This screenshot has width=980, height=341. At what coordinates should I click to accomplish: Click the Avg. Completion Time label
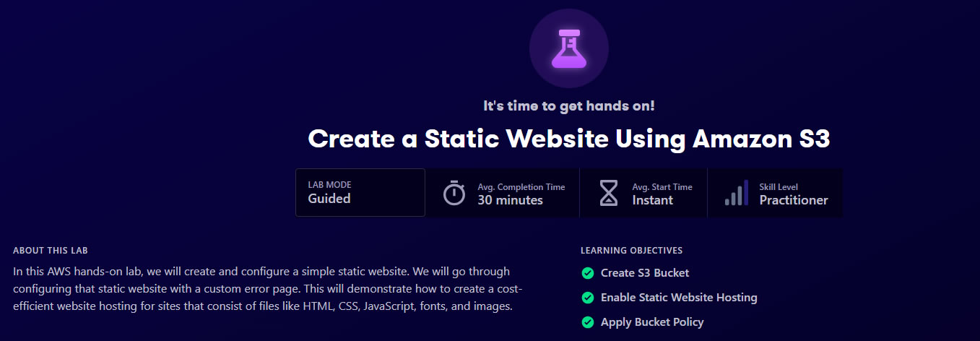(521, 187)
